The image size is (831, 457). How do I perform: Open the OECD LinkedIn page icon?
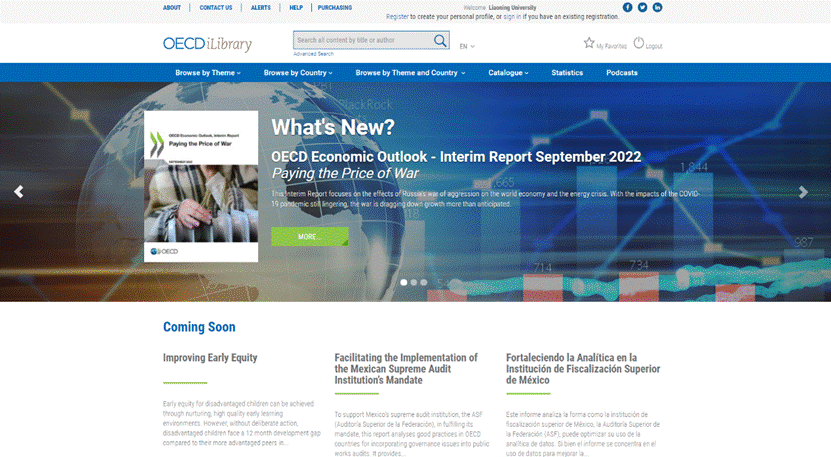point(658,7)
